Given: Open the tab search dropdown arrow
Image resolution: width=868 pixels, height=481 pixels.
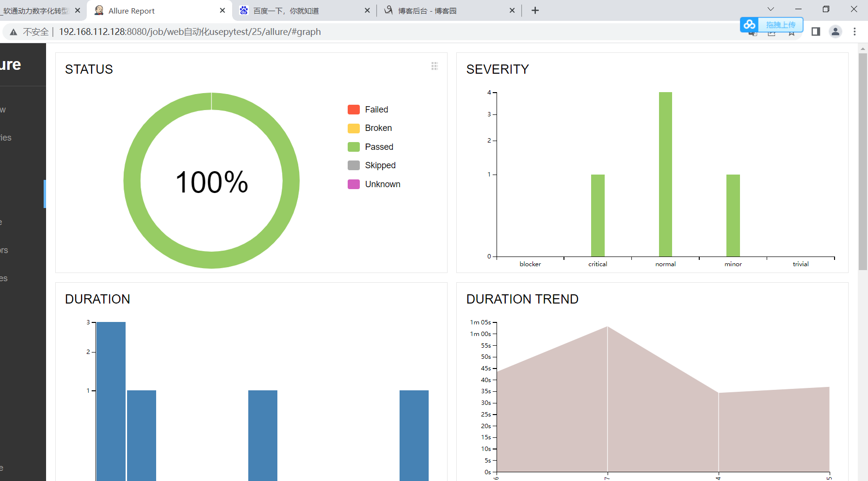Looking at the screenshot, I should [x=771, y=9].
